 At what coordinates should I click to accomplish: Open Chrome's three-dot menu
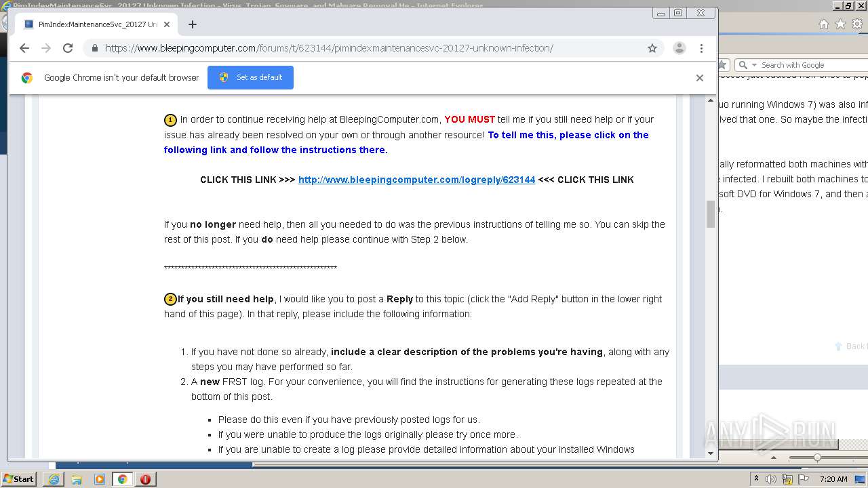click(x=701, y=48)
